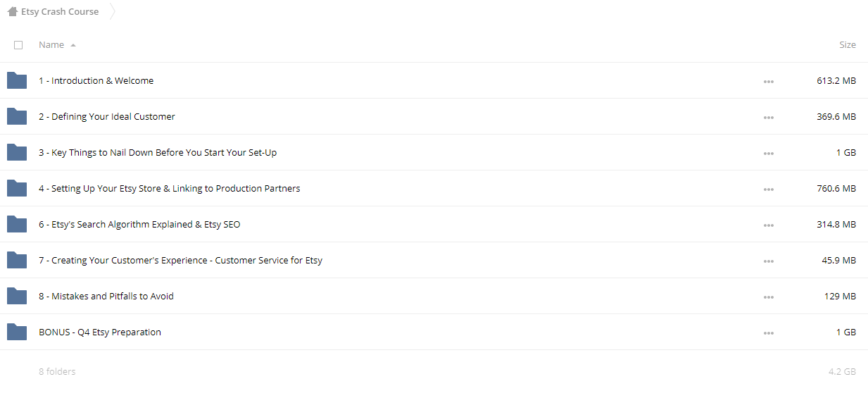868x398 pixels.
Task: Open more options for Customer Service for Etsy folder
Action: pyautogui.click(x=768, y=261)
